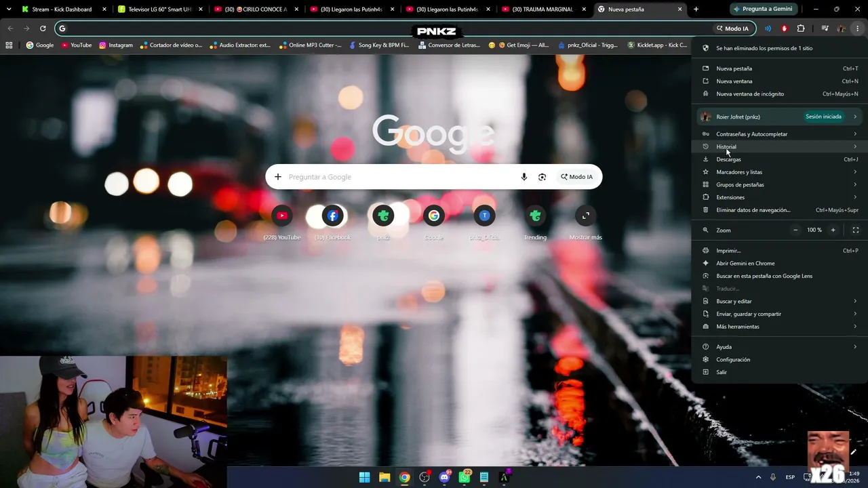Select Imprimir from the menu
Viewport: 868px width, 488px height.
click(780, 251)
